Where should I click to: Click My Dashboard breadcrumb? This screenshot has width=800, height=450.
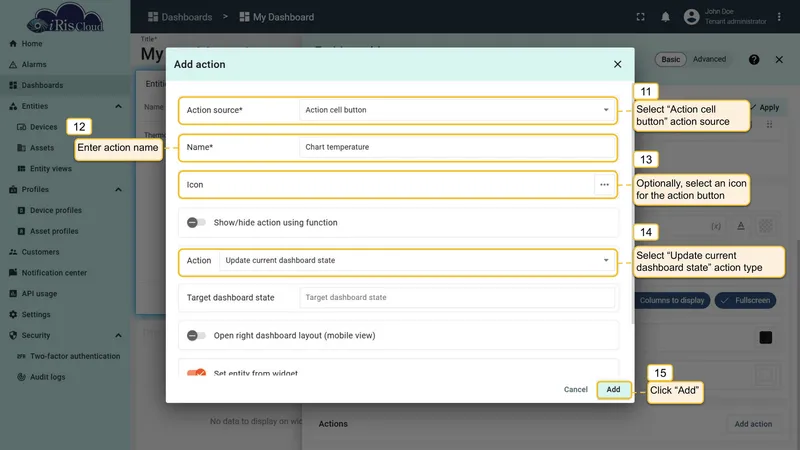(277, 17)
